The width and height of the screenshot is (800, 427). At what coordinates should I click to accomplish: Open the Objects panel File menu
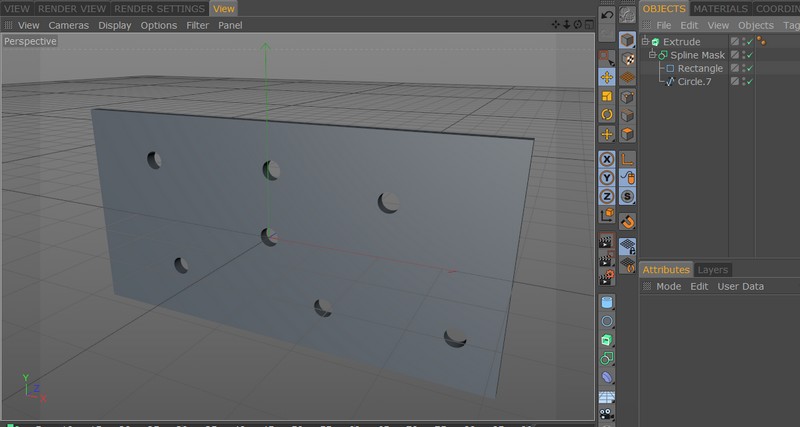coord(664,25)
